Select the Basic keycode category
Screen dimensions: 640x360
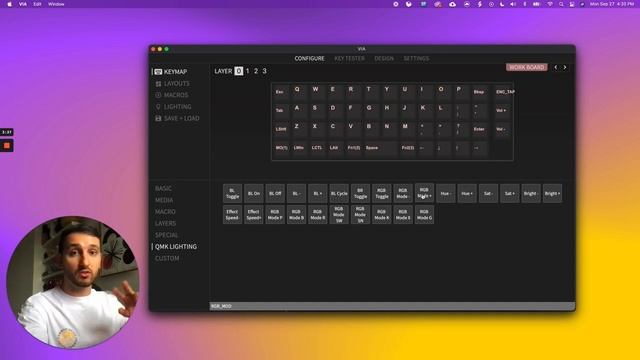(x=163, y=189)
